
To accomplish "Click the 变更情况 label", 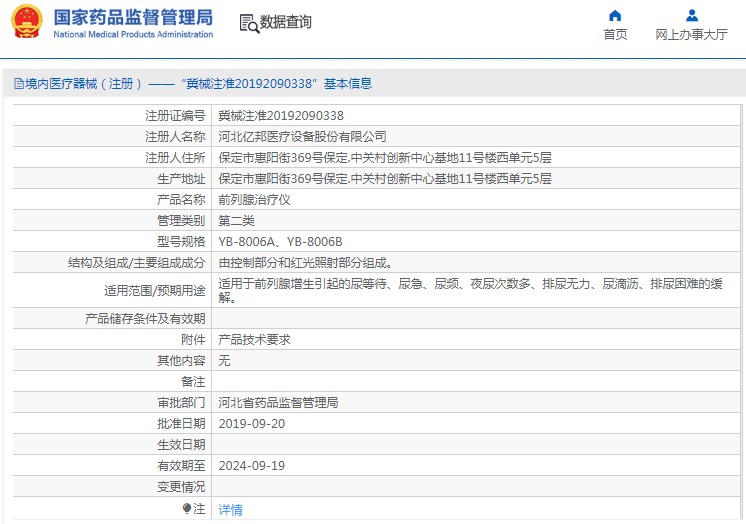I will pyautogui.click(x=181, y=486).
